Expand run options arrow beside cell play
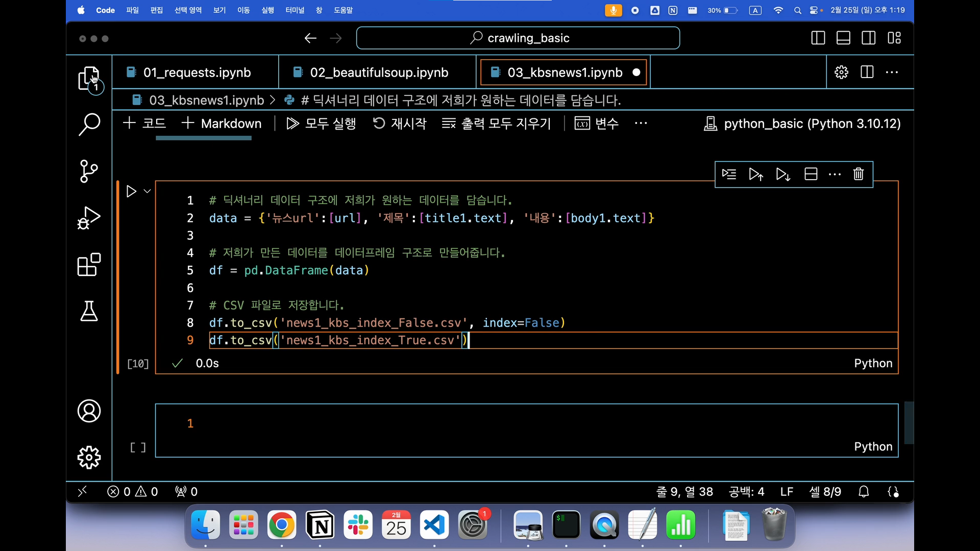This screenshot has height=551, width=980. pyautogui.click(x=148, y=191)
